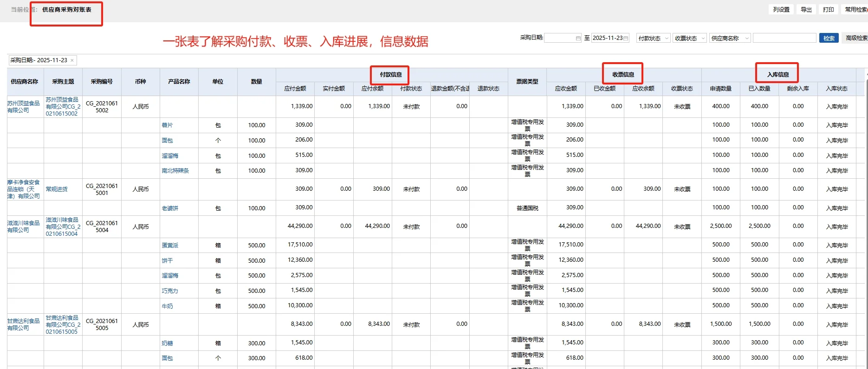The image size is (868, 369).
Task: Click the 已收金额 column header
Action: pos(605,89)
